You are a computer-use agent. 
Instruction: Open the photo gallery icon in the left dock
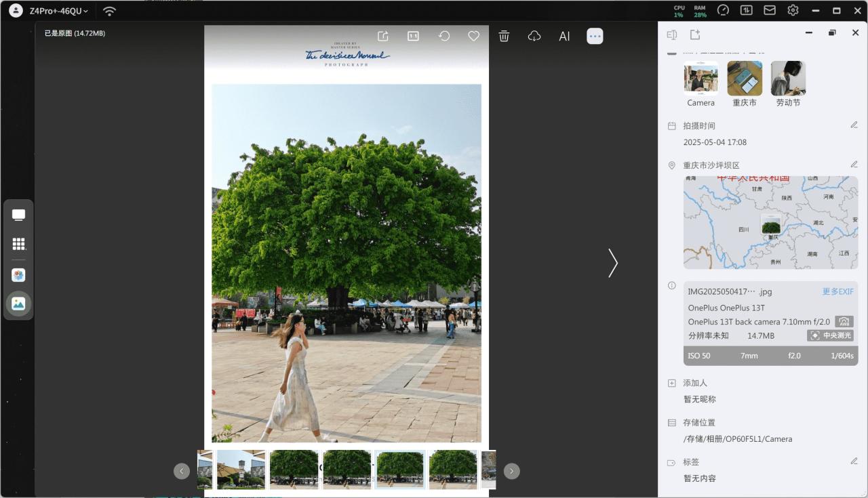click(x=18, y=304)
